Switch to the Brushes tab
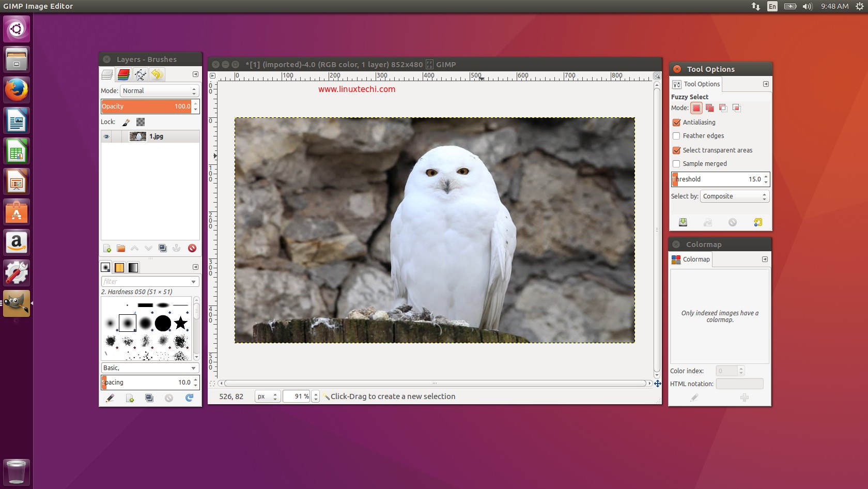The width and height of the screenshot is (868, 489). click(105, 267)
